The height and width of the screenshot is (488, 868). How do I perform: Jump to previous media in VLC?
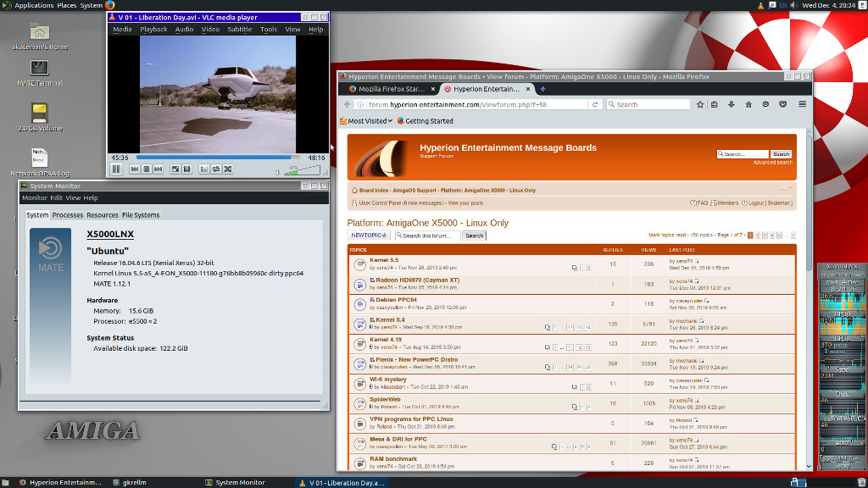click(x=135, y=169)
